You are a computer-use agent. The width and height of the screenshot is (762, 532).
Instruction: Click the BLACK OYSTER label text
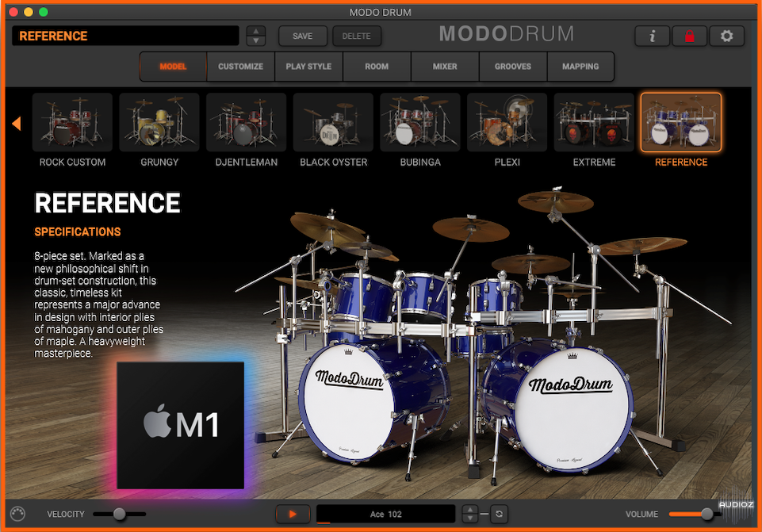pos(333,163)
